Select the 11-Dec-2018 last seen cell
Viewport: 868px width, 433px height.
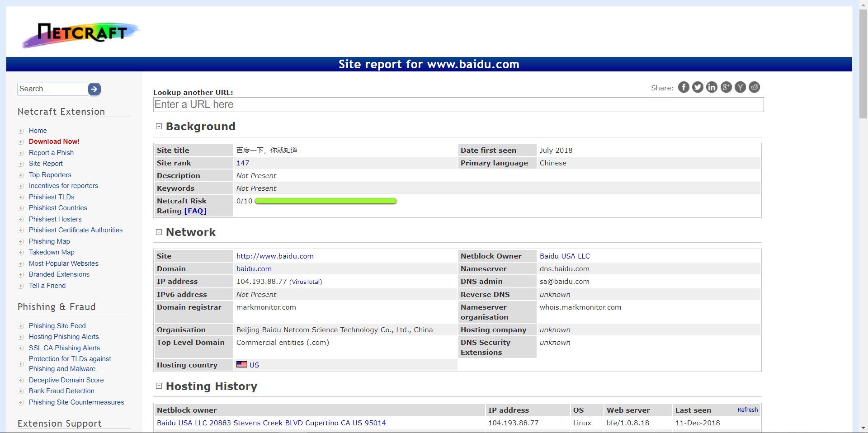pyautogui.click(x=698, y=423)
